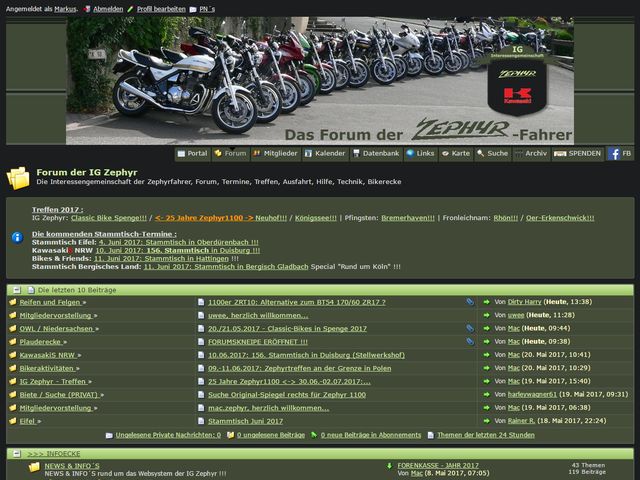The image size is (640, 480).
Task: Open harleywagner61's profile
Action: pos(532,394)
